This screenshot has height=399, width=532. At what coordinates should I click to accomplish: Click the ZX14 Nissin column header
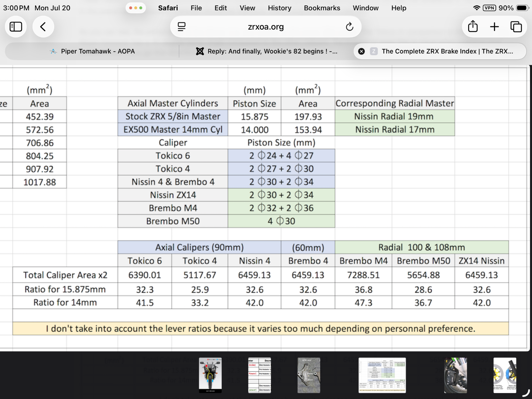482,261
